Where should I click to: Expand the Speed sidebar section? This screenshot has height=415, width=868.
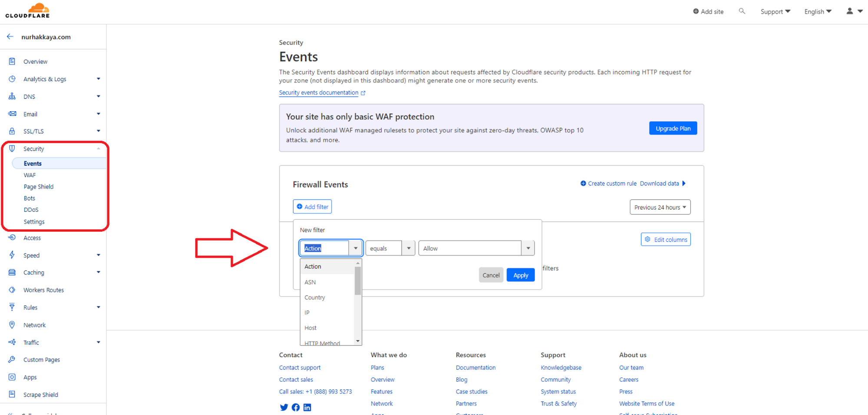click(99, 255)
